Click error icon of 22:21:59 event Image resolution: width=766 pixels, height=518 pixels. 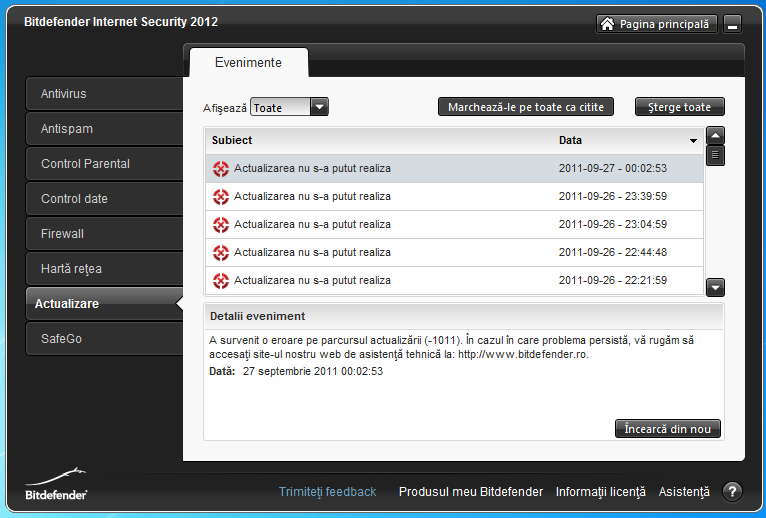(221, 281)
